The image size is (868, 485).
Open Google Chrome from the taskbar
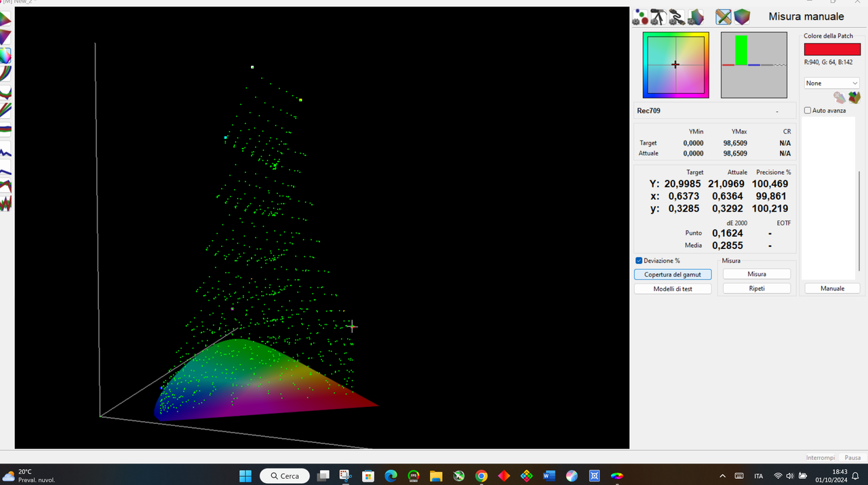[x=481, y=476]
